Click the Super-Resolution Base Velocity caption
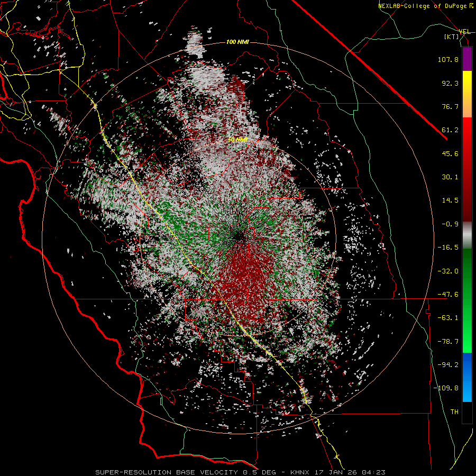476x476 pixels. (241, 472)
